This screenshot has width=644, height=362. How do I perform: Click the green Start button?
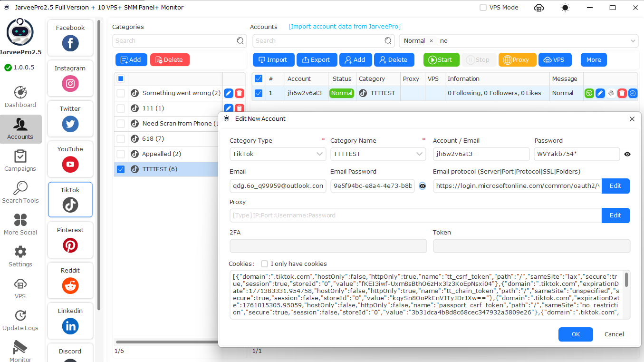(442, 59)
